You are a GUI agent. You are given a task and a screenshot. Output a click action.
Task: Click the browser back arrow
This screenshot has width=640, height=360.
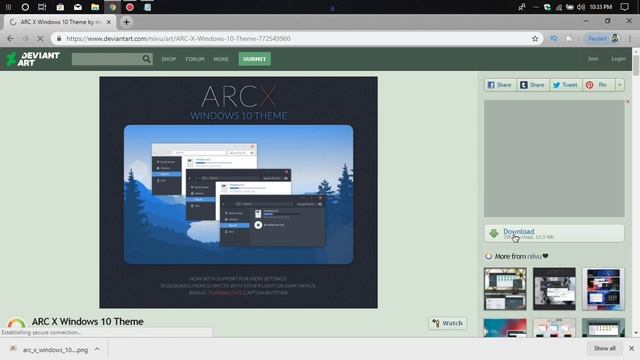pyautogui.click(x=10, y=38)
